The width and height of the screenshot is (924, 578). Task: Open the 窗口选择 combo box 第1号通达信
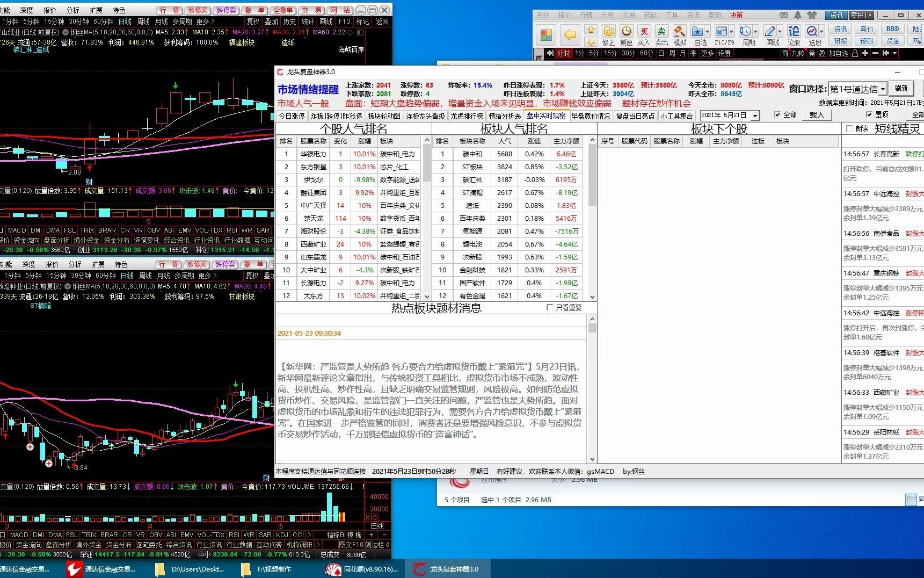click(857, 89)
